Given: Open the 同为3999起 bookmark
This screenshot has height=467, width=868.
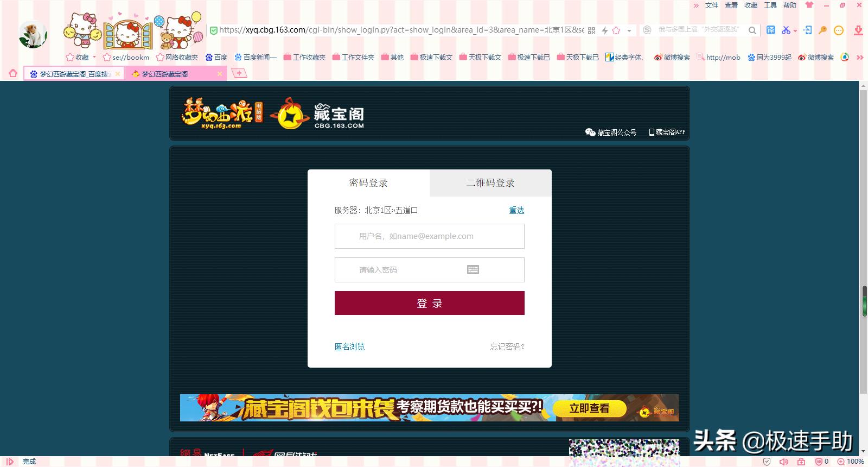Looking at the screenshot, I should click(x=769, y=57).
